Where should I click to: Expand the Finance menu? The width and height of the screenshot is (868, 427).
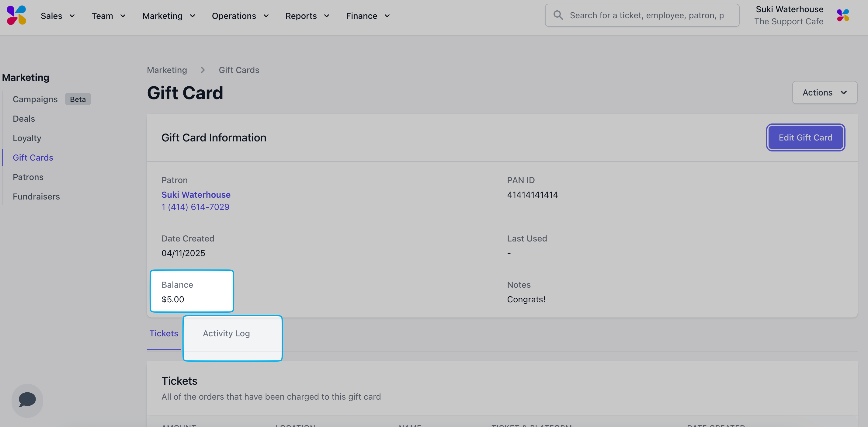point(368,16)
